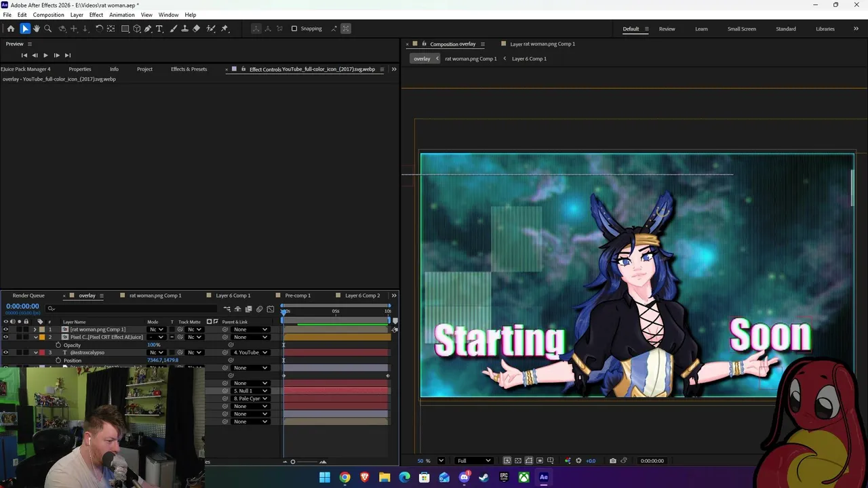Screen dimensions: 868x488
Task: Select the Horizontal Type tool
Action: point(159,28)
